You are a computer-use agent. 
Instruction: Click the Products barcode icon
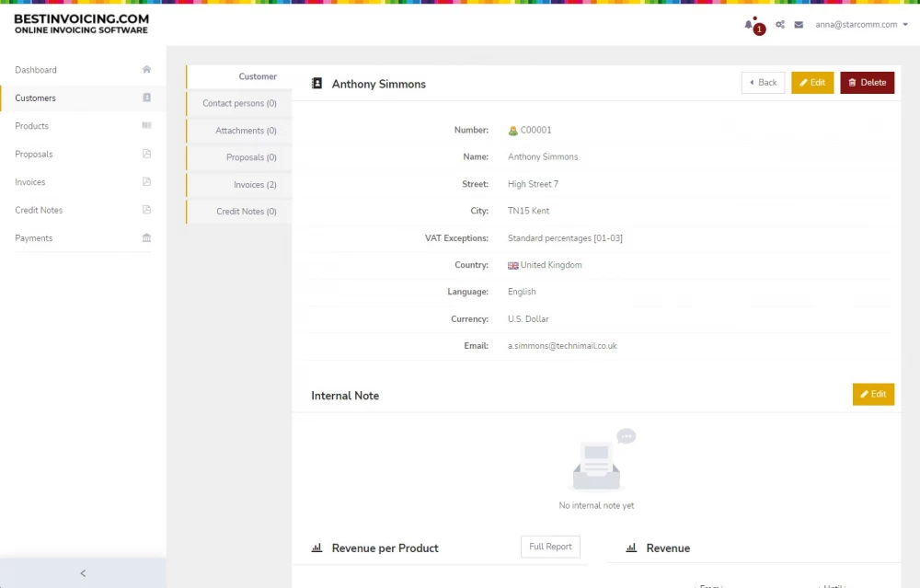146,126
